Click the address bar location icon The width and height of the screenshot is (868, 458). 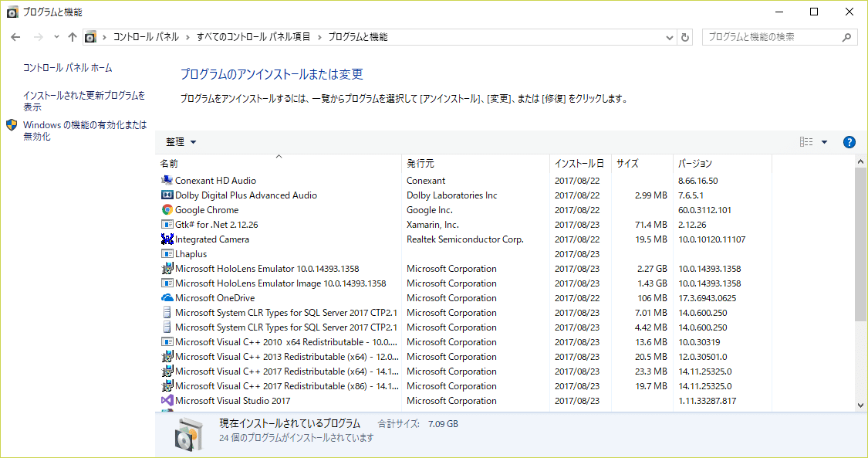click(90, 37)
